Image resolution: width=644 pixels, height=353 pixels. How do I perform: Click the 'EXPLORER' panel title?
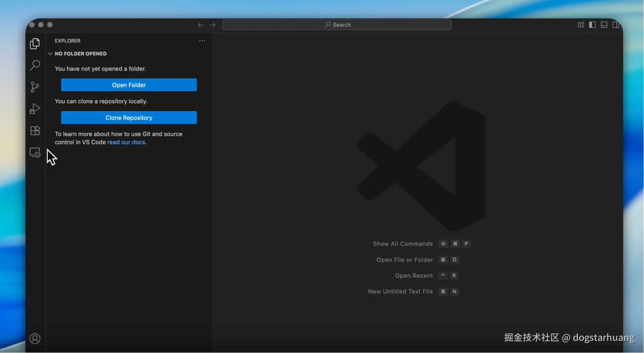pyautogui.click(x=67, y=41)
